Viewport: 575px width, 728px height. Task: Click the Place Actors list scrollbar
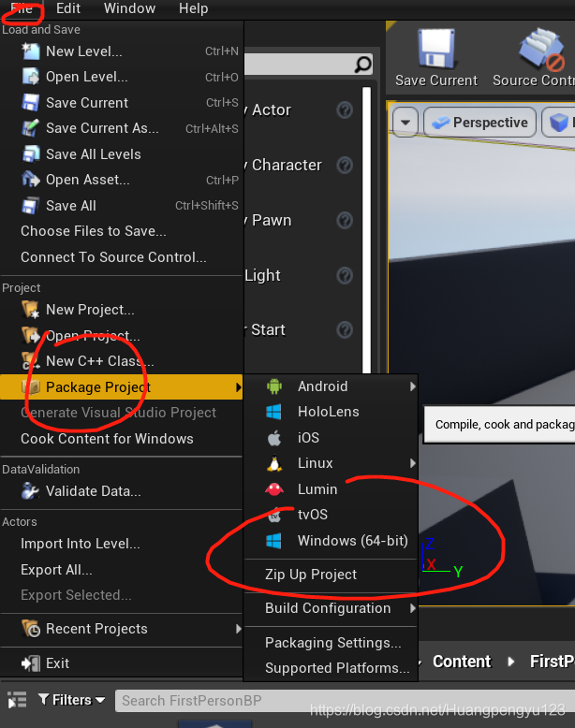(x=366, y=230)
